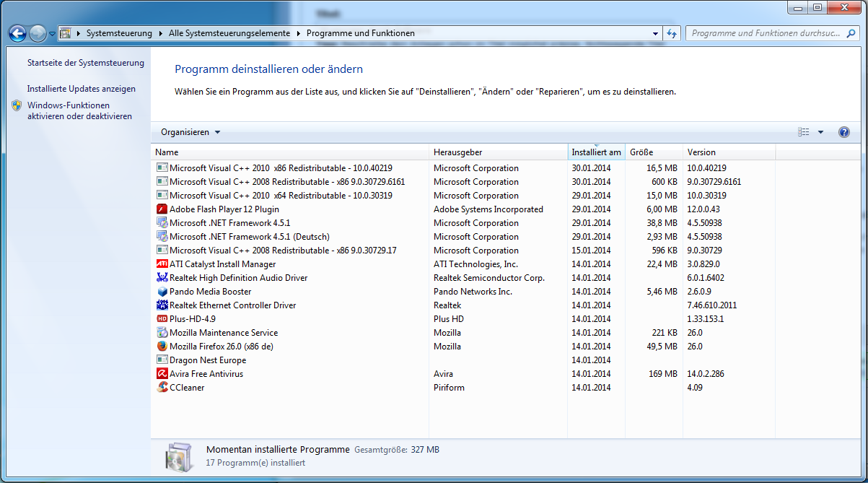Select Mozilla Firefox 26.0 (x86 de) name
This screenshot has height=483, width=868.
(222, 347)
